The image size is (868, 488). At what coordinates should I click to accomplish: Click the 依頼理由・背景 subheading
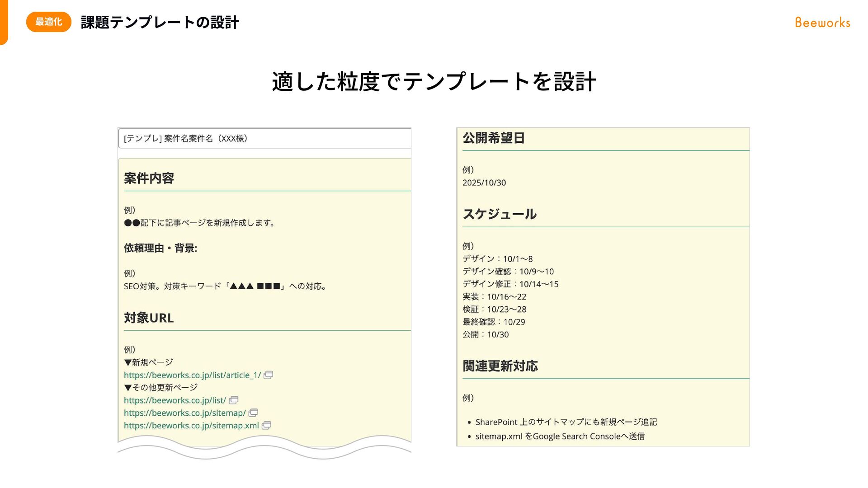[160, 248]
